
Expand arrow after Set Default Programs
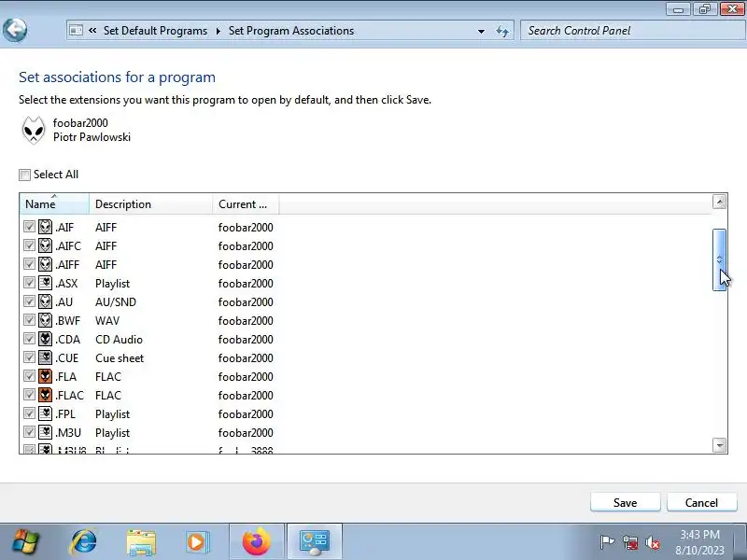click(218, 31)
